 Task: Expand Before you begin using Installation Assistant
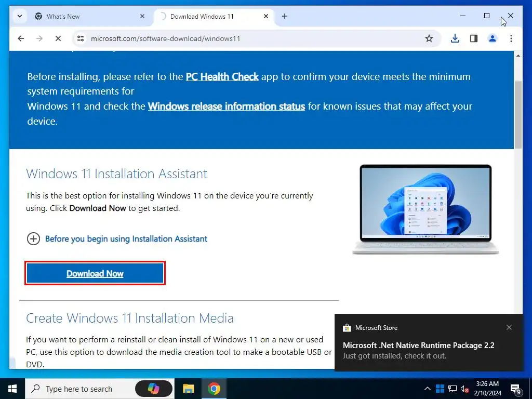pyautogui.click(x=117, y=239)
